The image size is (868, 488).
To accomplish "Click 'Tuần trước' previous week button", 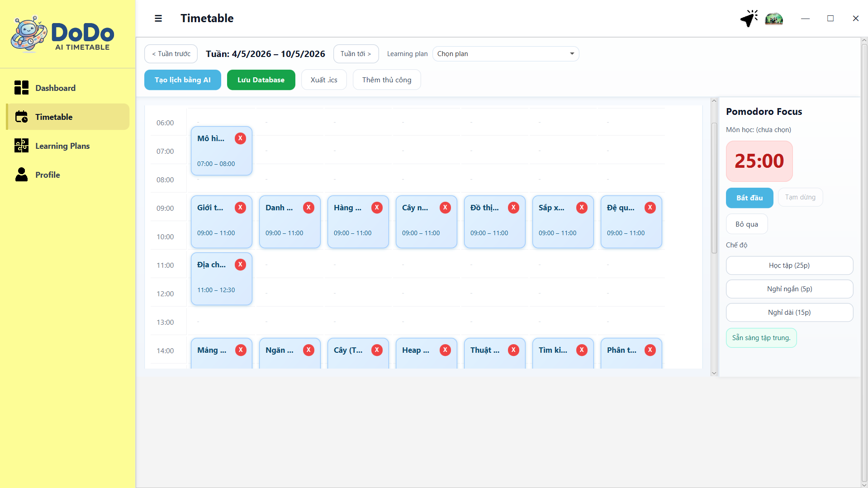I will [x=171, y=54].
